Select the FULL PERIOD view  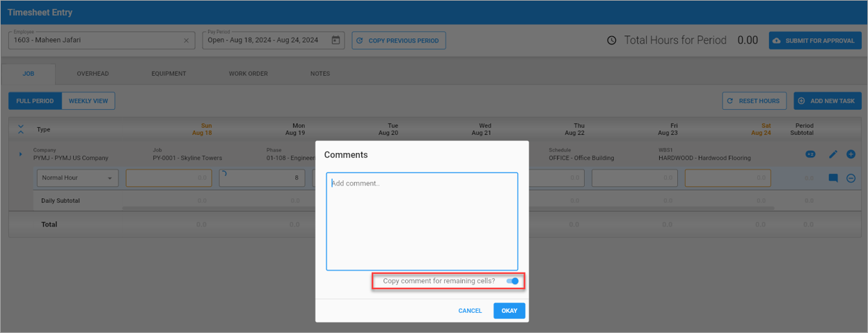coord(35,101)
